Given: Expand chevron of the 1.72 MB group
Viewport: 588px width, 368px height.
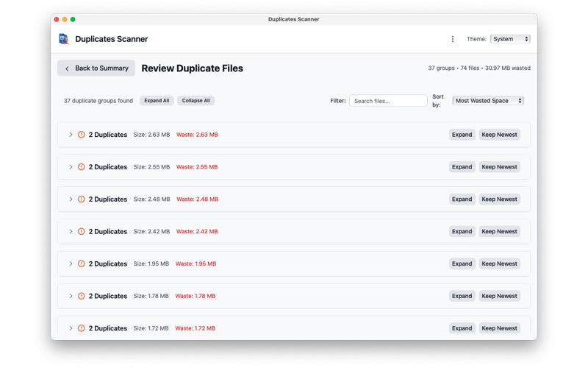Looking at the screenshot, I should point(71,328).
